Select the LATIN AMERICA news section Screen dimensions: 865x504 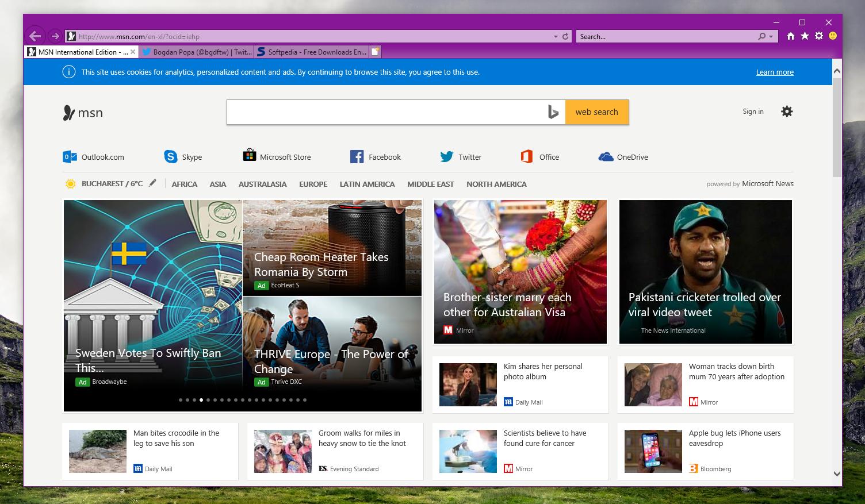click(x=367, y=184)
